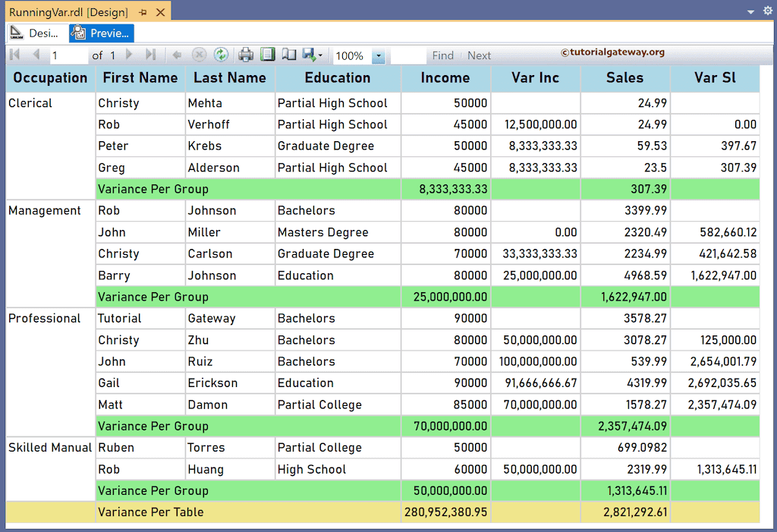Click the Export (save) icon
Image resolution: width=777 pixels, height=532 pixels.
coord(310,55)
